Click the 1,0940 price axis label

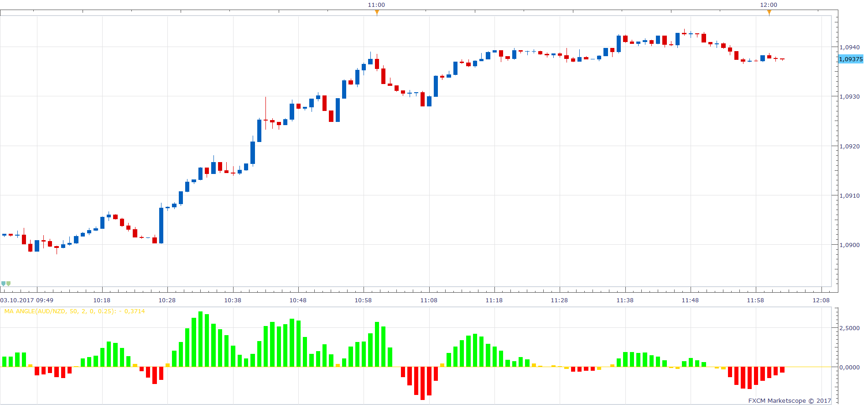849,47
